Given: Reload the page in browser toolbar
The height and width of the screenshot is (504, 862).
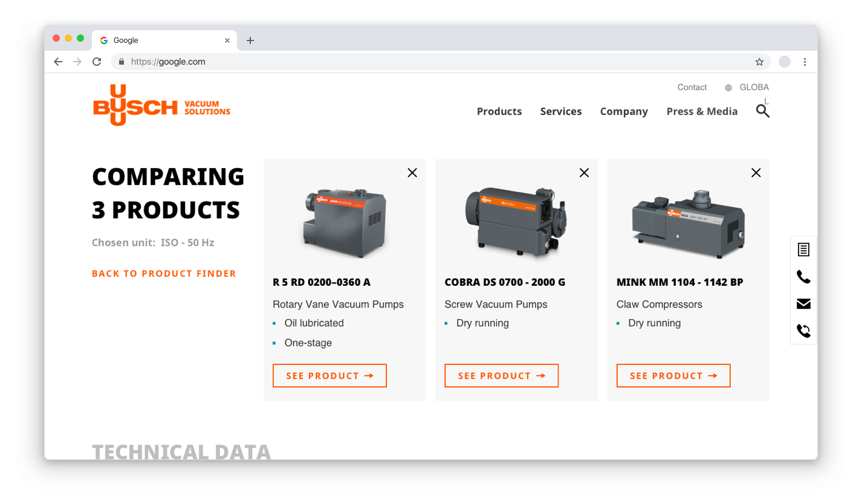Looking at the screenshot, I should [97, 62].
